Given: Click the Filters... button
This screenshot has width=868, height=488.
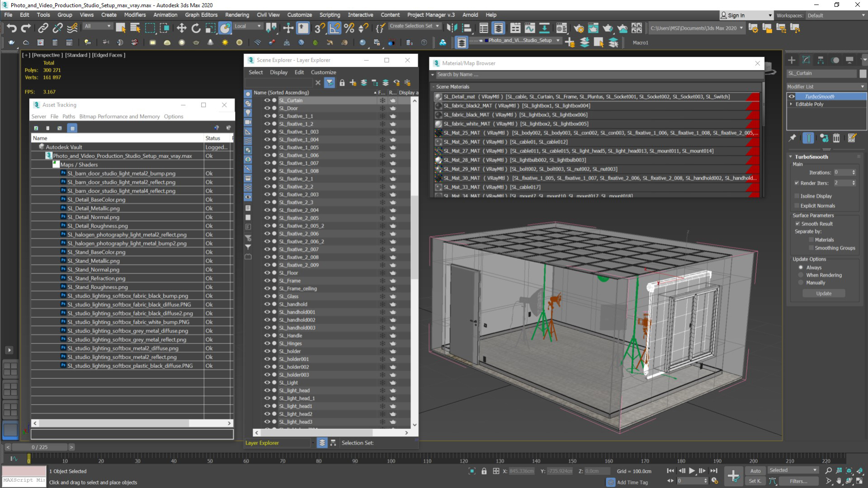Looking at the screenshot, I should (x=798, y=481).
